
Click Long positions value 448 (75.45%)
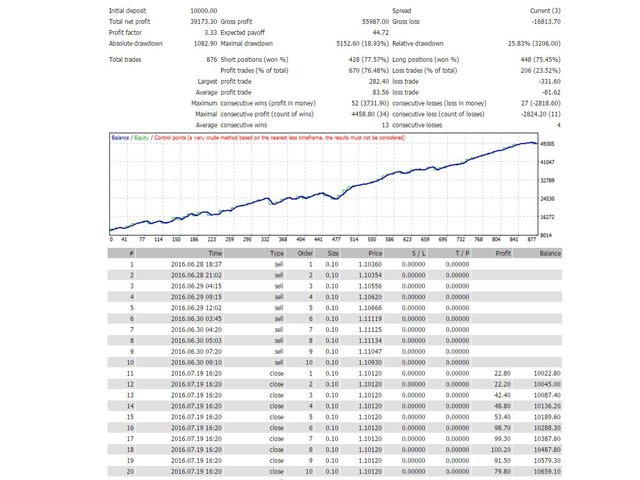(540, 60)
